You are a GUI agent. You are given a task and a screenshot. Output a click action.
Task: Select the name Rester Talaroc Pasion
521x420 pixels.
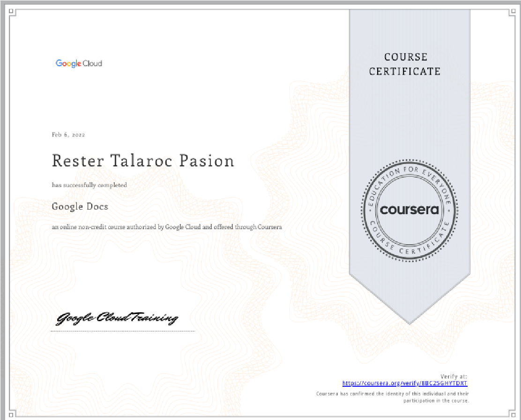(x=143, y=161)
